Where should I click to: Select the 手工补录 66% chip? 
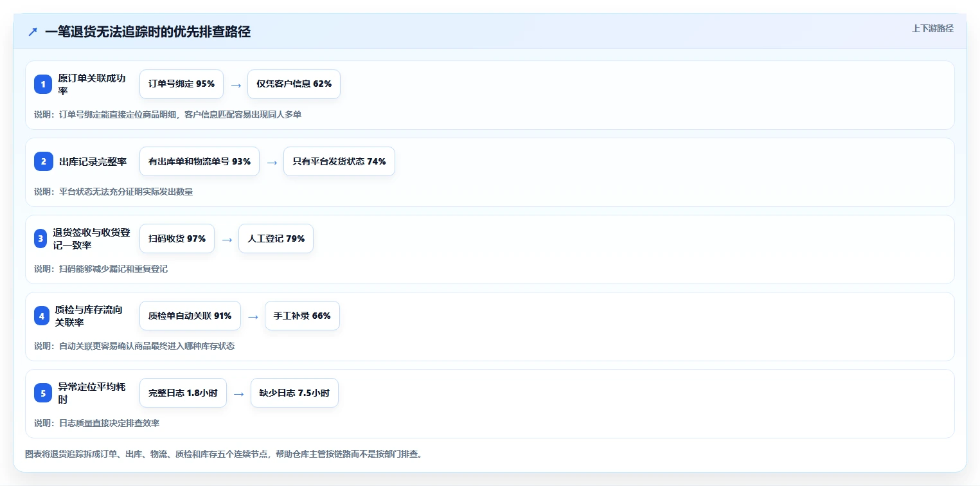[302, 316]
